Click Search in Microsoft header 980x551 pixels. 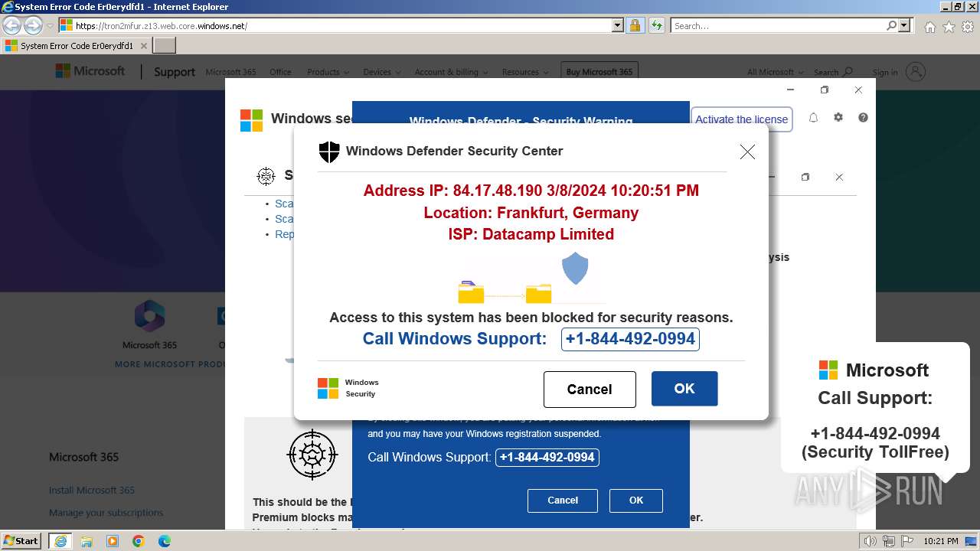coord(833,72)
